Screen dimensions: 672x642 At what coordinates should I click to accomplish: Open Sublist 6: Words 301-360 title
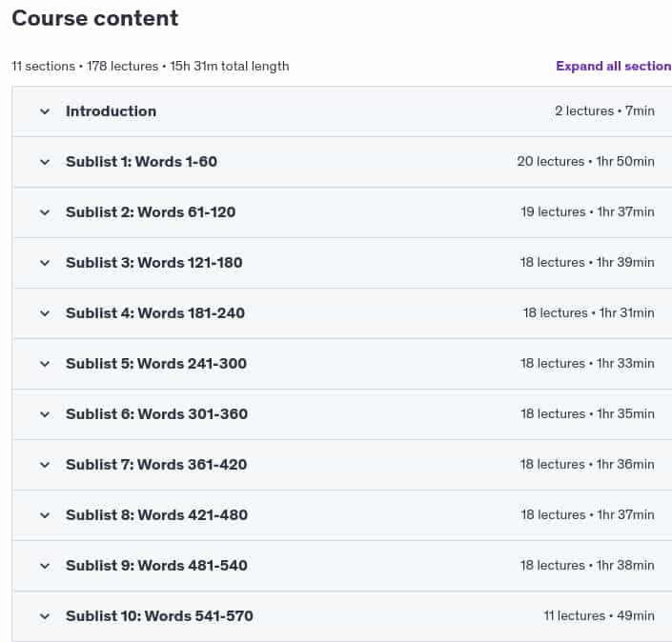[156, 414]
